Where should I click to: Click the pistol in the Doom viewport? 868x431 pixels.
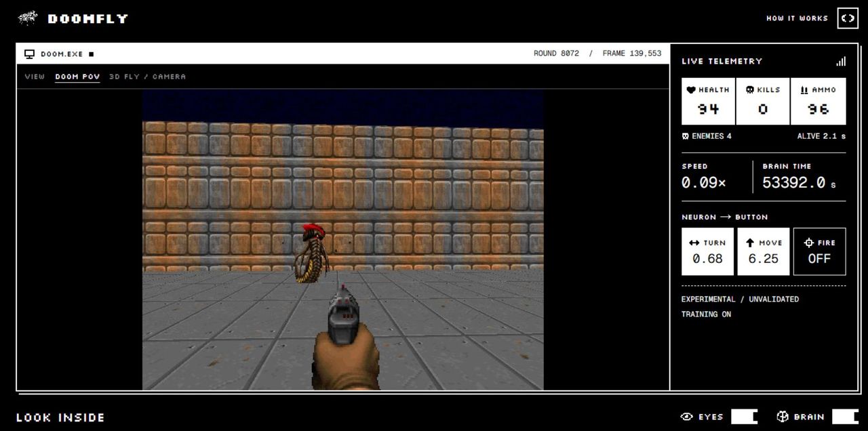coord(344,316)
